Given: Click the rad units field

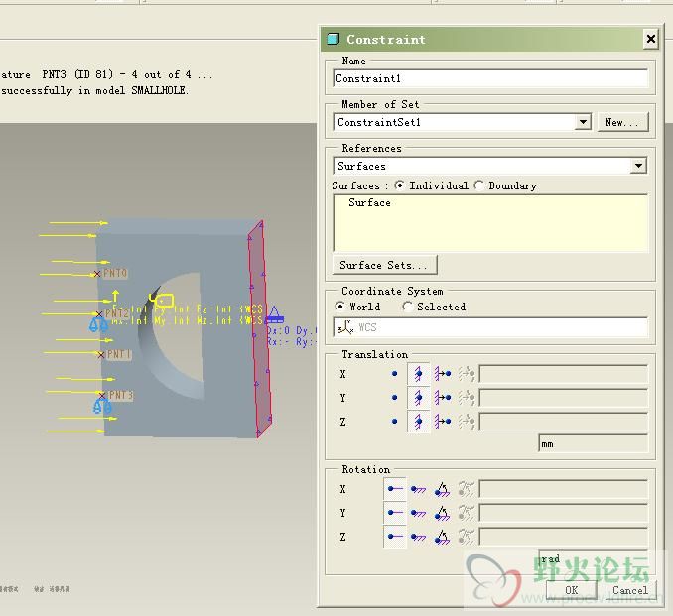Looking at the screenshot, I should (593, 558).
